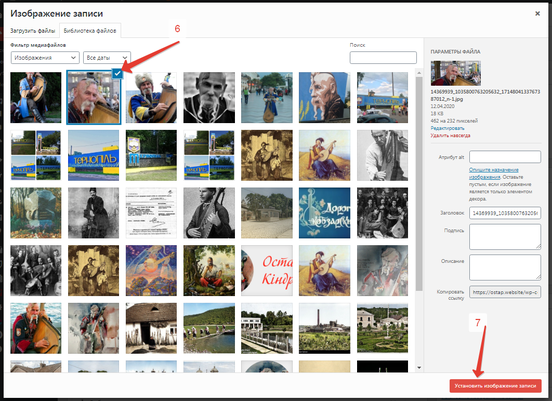Select the blue Тернопіль sign thumbnail

pyautogui.click(x=93, y=155)
